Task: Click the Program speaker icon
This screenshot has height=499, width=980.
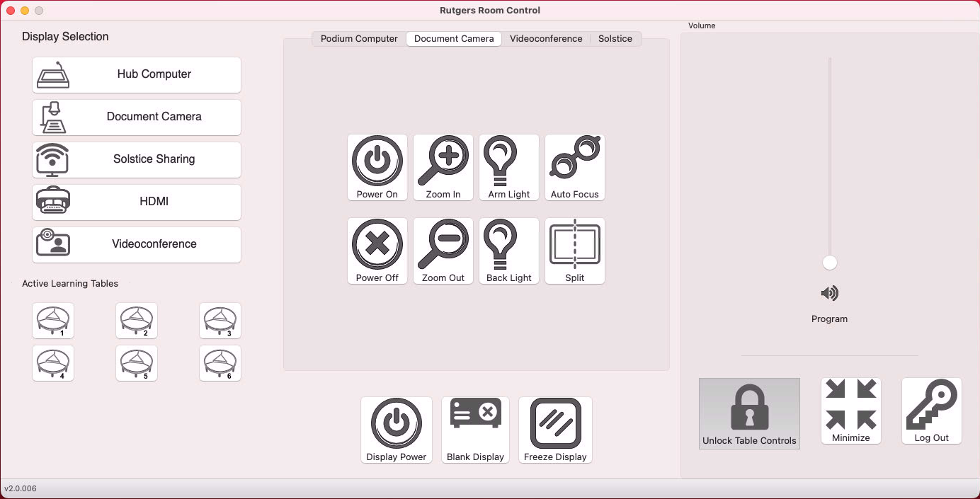Action: click(829, 293)
